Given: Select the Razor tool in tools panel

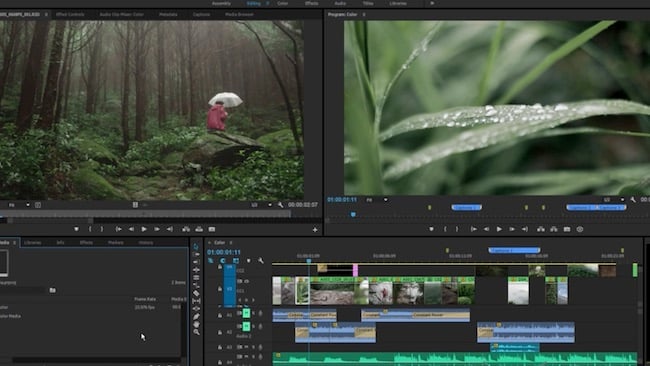Looking at the screenshot, I should tap(196, 293).
